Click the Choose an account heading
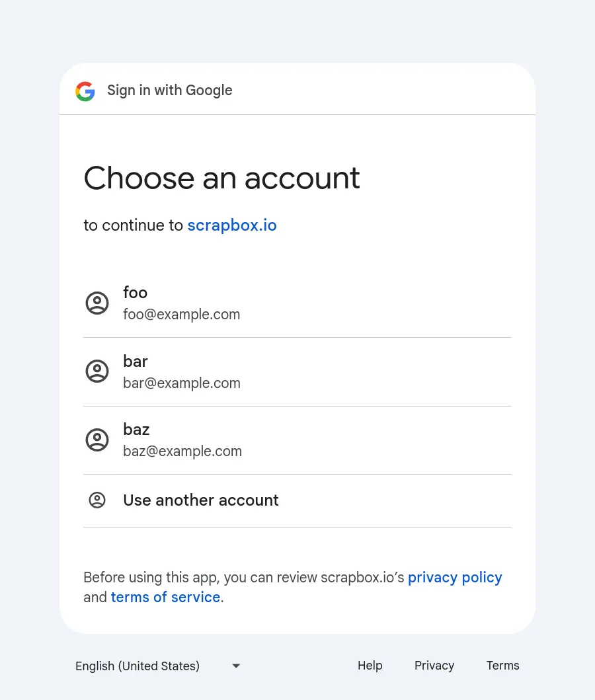The height and width of the screenshot is (700, 595). (221, 178)
